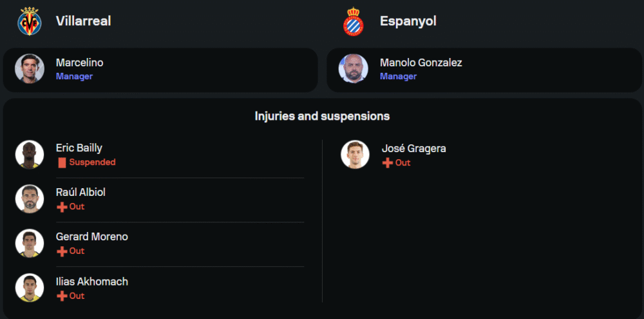Image resolution: width=644 pixels, height=319 pixels.
Task: Click Eric Bailly's red card suspension icon
Action: point(62,162)
